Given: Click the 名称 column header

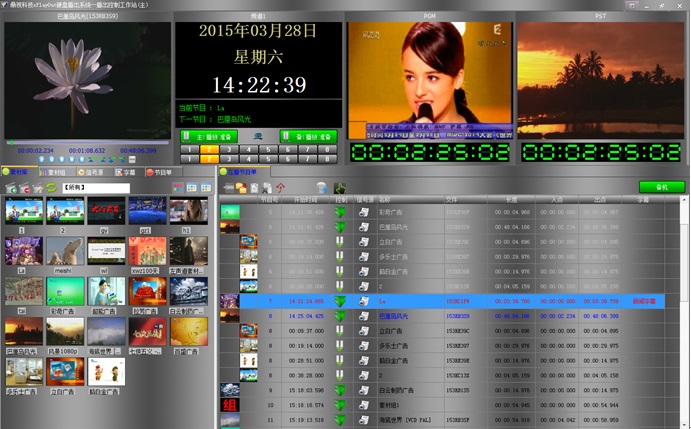Looking at the screenshot, I should click(411, 200).
